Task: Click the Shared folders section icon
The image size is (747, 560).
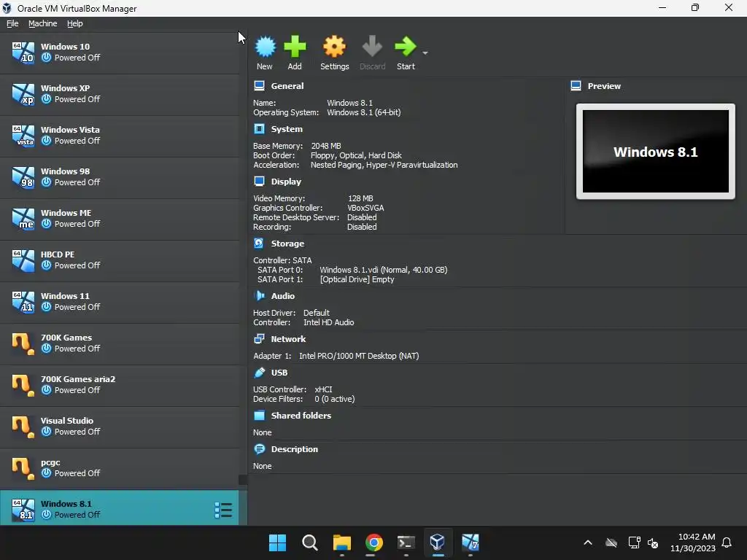Action: [259, 415]
